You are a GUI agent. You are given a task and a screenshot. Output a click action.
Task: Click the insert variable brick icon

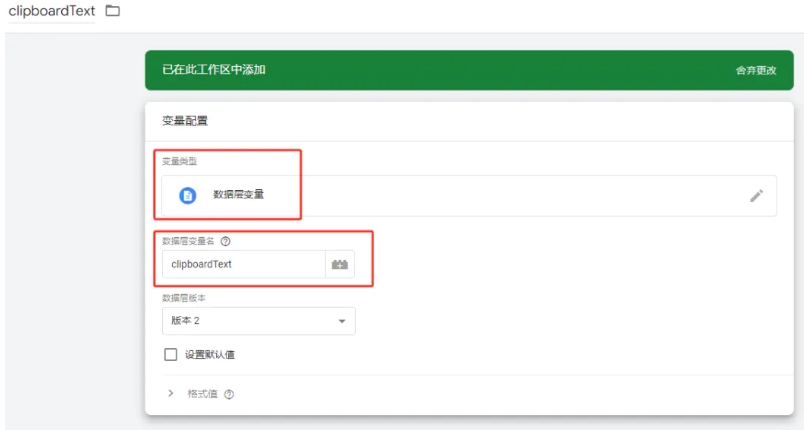339,264
